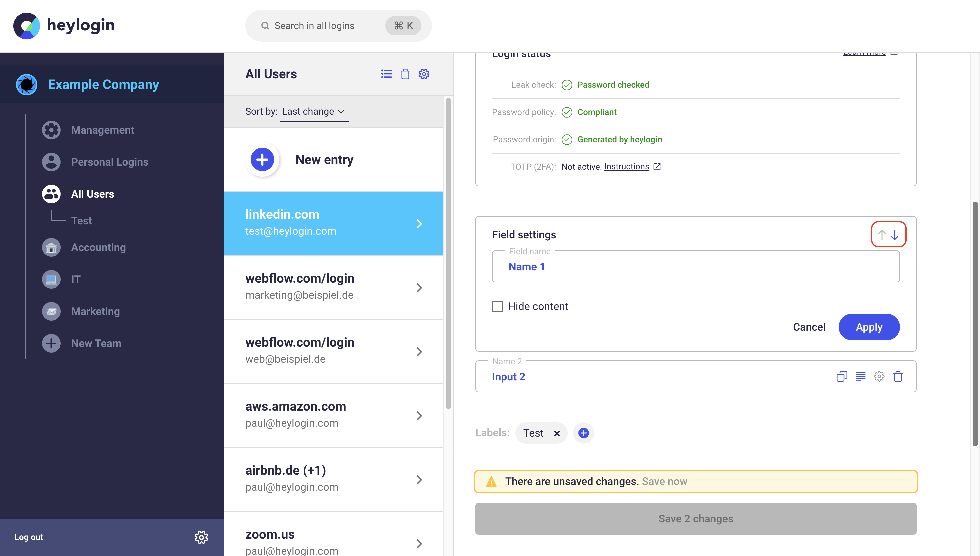Open the airbnb.de (+1) entry chevron
980x556 pixels.
coord(419,479)
